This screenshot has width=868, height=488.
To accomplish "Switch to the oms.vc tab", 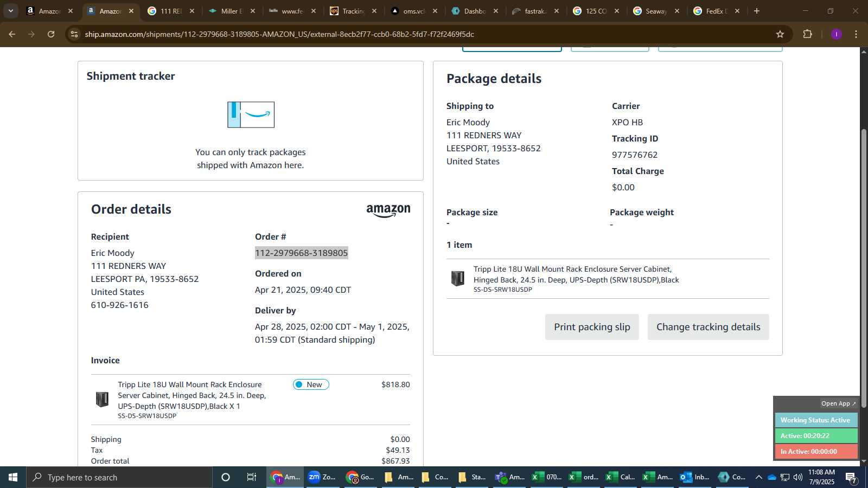I will (x=413, y=11).
